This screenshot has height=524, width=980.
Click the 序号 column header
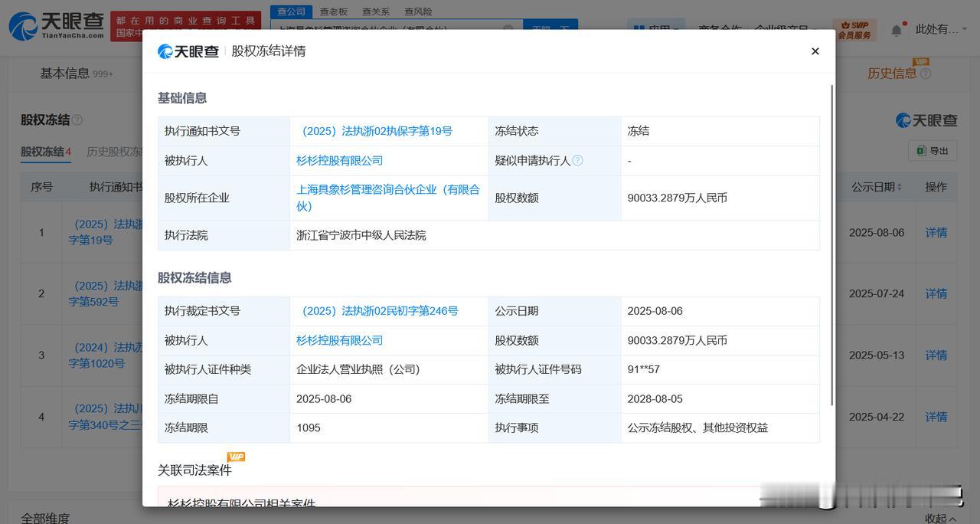coord(41,187)
